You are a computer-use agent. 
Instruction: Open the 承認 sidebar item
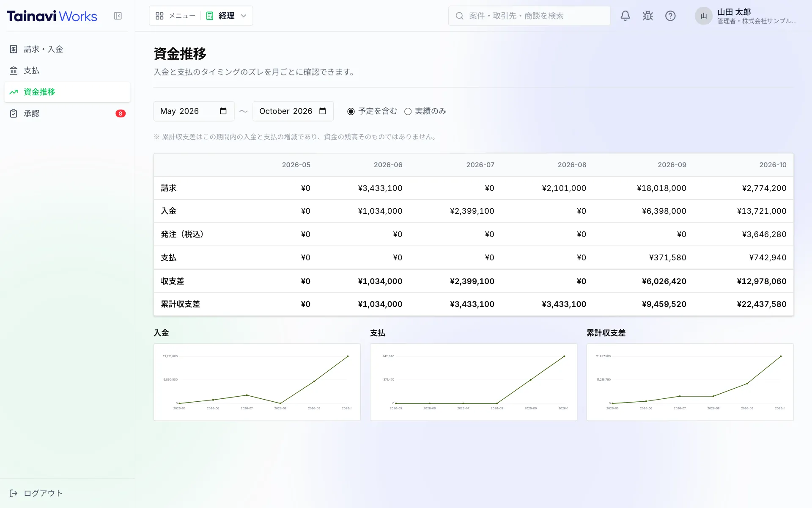67,113
